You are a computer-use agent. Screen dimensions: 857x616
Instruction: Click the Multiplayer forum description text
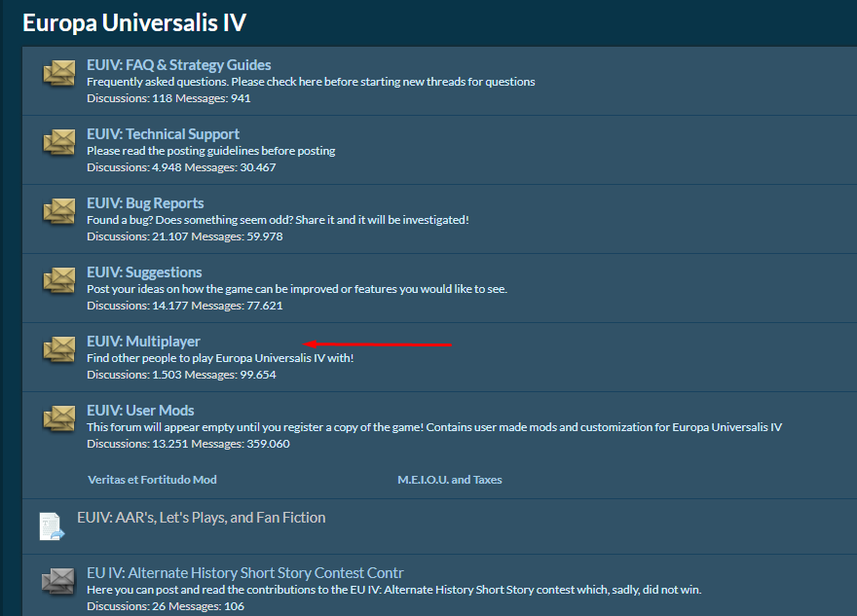tap(220, 358)
